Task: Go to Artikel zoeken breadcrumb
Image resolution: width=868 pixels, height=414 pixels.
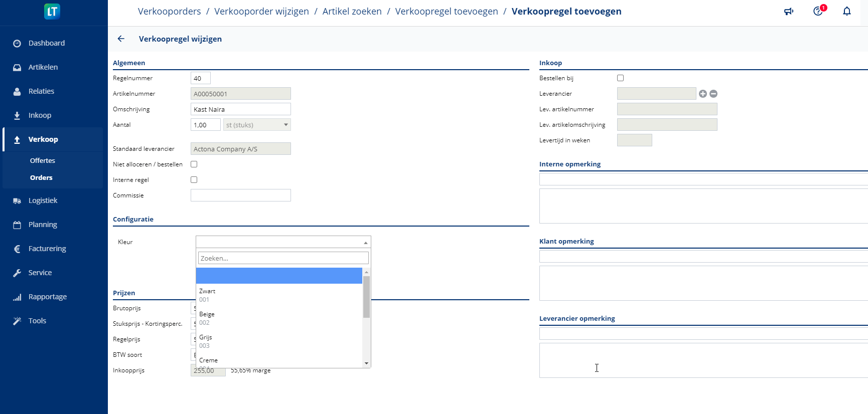Action: pyautogui.click(x=352, y=12)
